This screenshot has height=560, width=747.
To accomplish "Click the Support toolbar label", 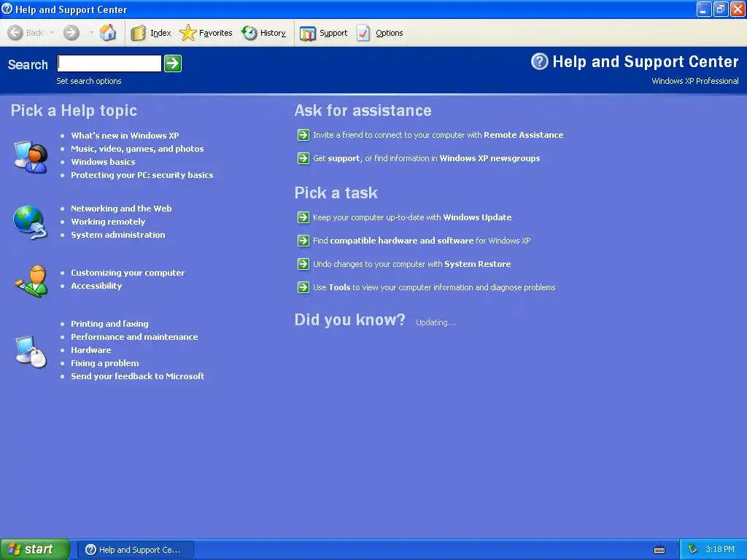I will [x=333, y=33].
